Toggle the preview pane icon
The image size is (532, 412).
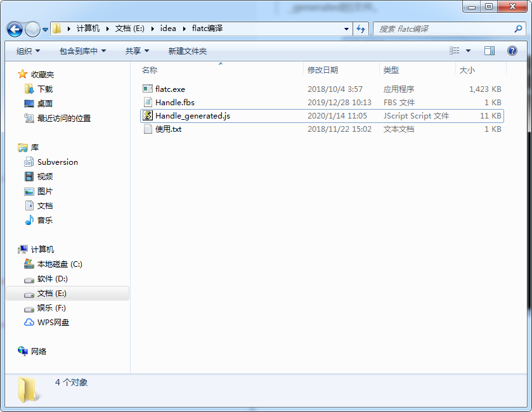pyautogui.click(x=490, y=51)
